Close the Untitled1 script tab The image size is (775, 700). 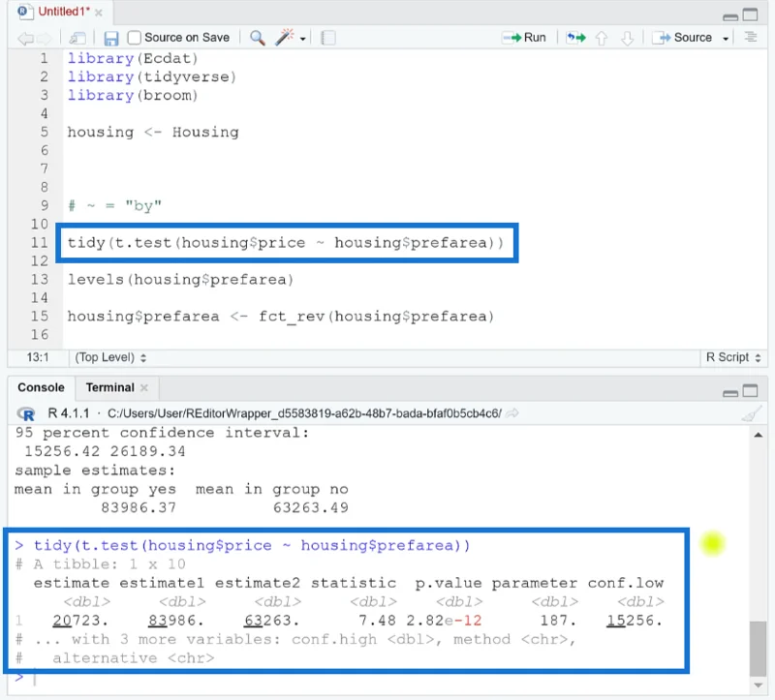99,13
